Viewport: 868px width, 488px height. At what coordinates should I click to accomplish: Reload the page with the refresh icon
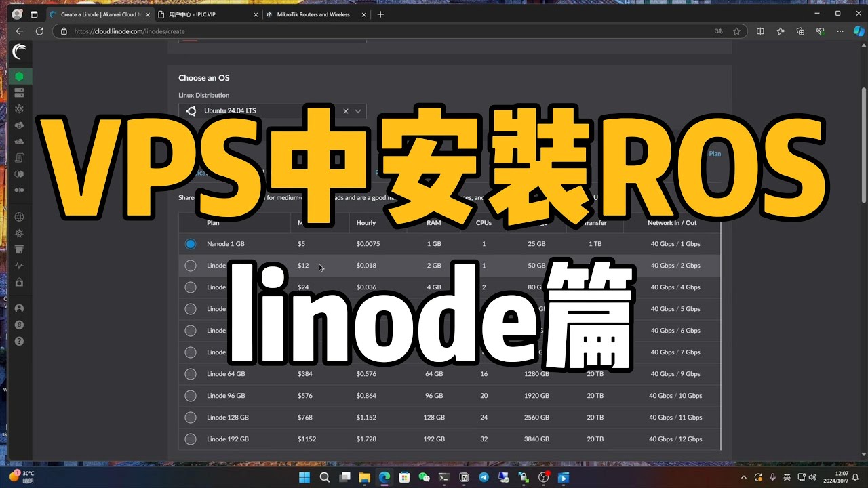[x=39, y=31]
